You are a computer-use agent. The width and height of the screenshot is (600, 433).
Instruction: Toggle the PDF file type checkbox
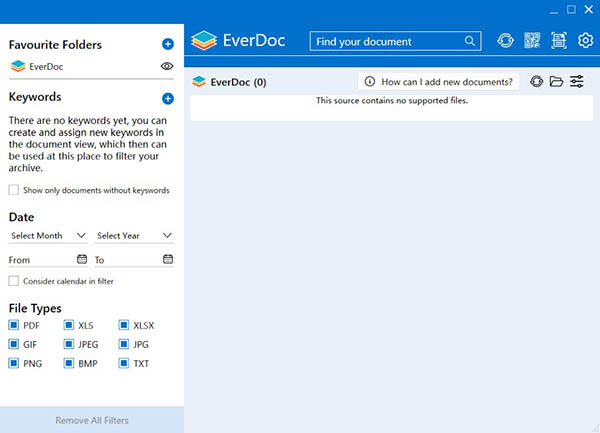point(14,325)
